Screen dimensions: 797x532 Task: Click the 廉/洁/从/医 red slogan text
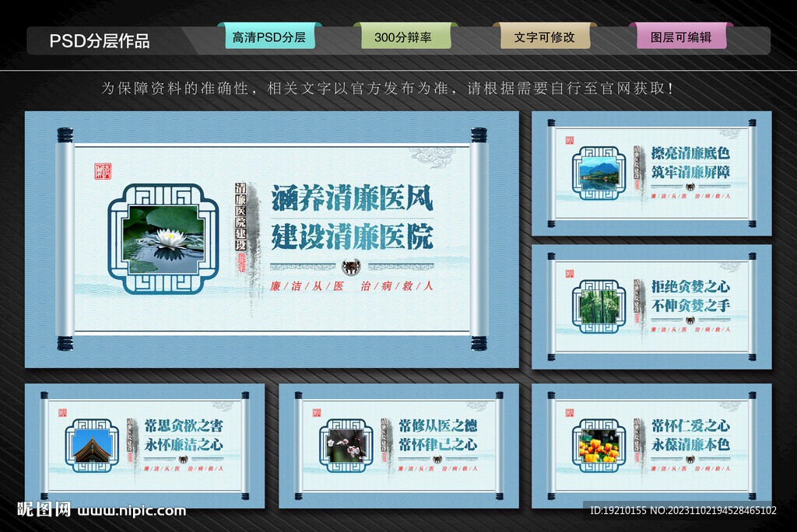tap(307, 286)
